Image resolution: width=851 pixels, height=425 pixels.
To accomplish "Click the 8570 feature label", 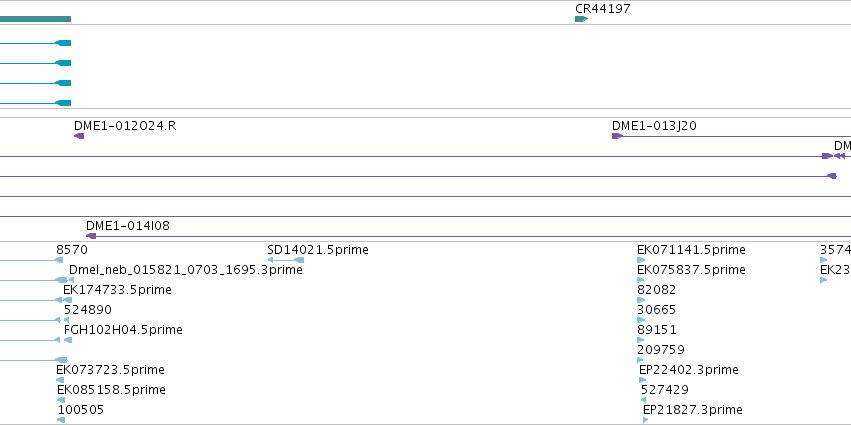I will (72, 250).
